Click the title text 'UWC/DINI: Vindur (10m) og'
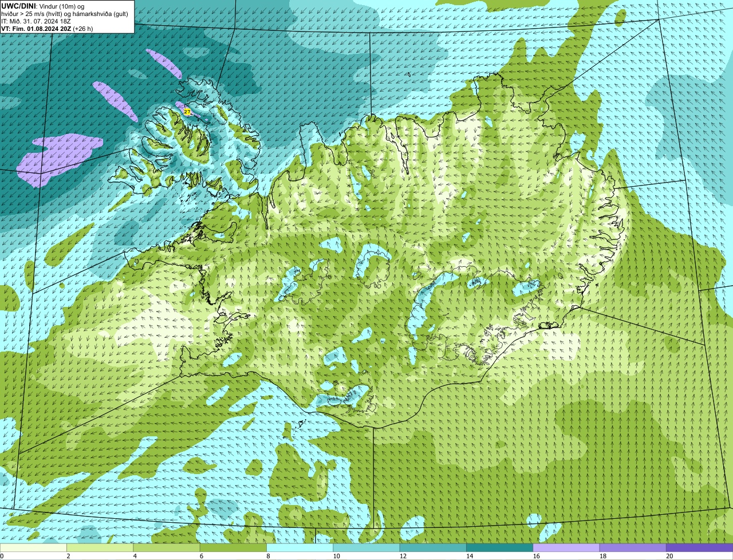Screen dimensions: 733x560 click(x=43, y=6)
